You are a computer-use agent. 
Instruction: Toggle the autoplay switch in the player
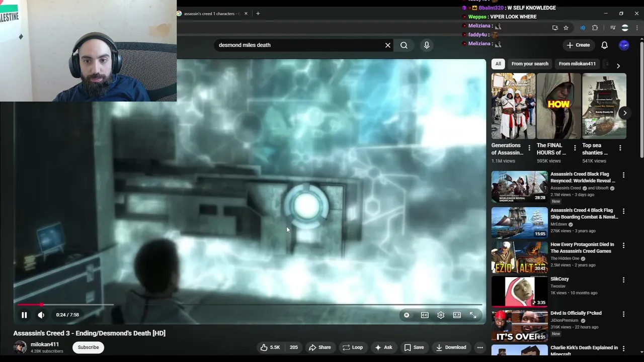(407, 315)
